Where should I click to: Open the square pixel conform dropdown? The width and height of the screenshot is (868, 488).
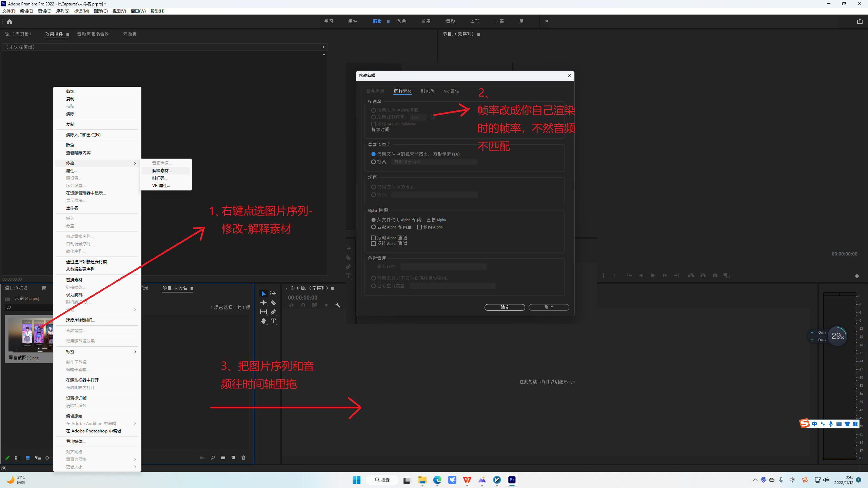point(434,162)
